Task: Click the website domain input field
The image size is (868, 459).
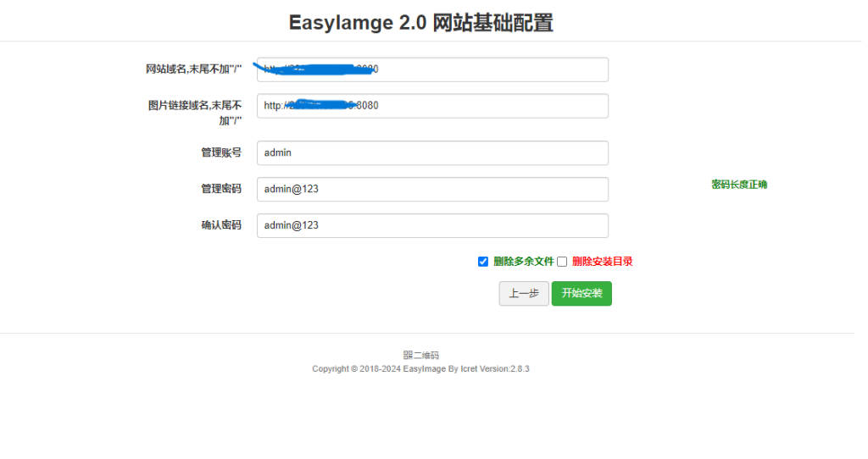Action: 432,69
